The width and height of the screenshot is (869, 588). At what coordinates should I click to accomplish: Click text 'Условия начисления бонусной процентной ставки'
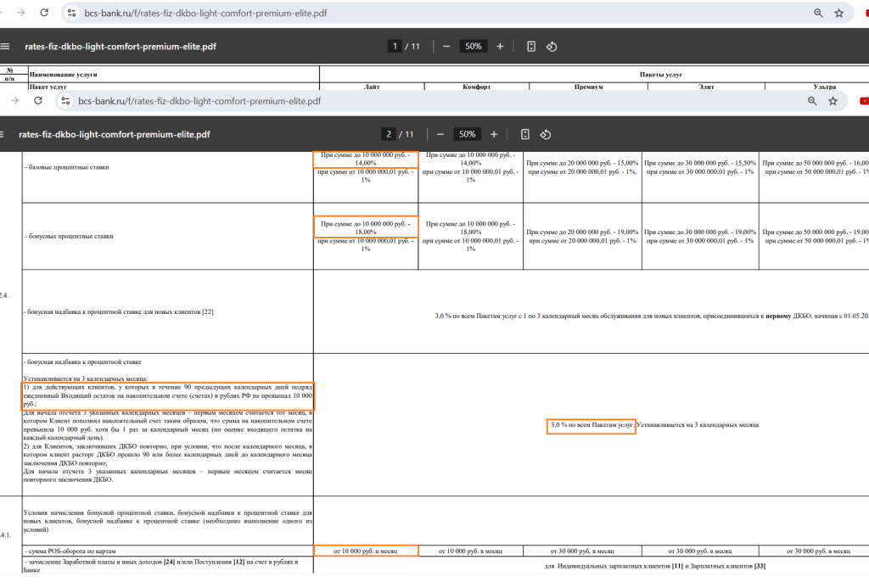(168, 521)
